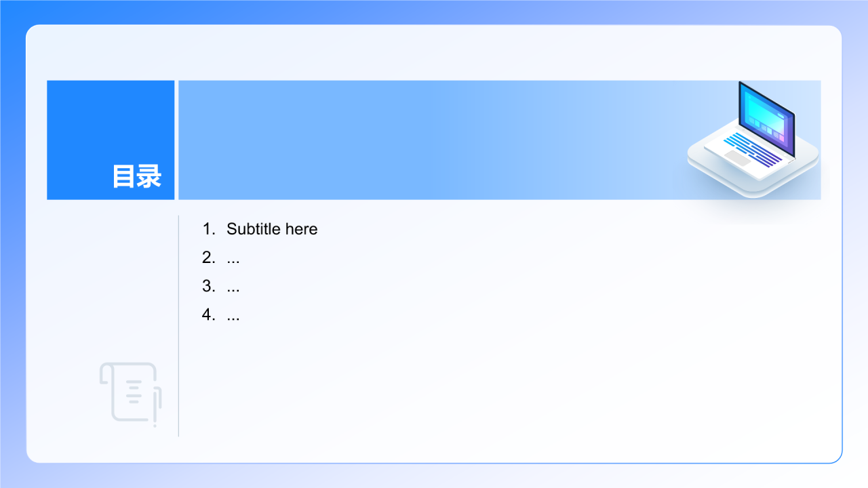Click the solid blue square behind 目录
The height and width of the screenshot is (488, 868).
[111, 140]
